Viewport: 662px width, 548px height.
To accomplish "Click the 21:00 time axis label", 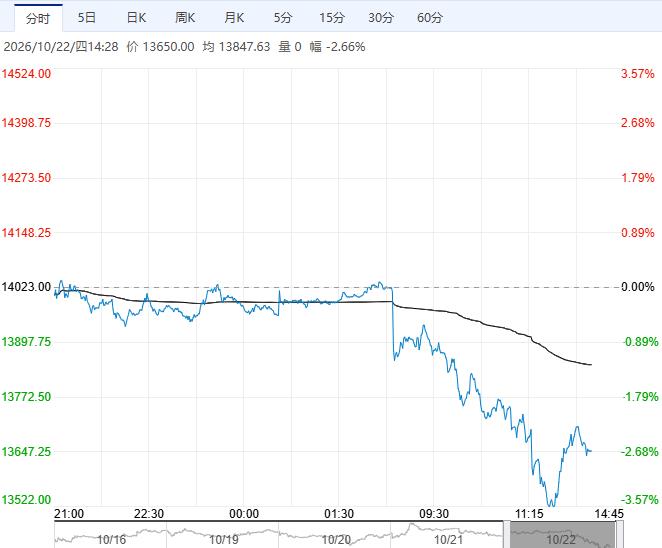I will [69, 514].
